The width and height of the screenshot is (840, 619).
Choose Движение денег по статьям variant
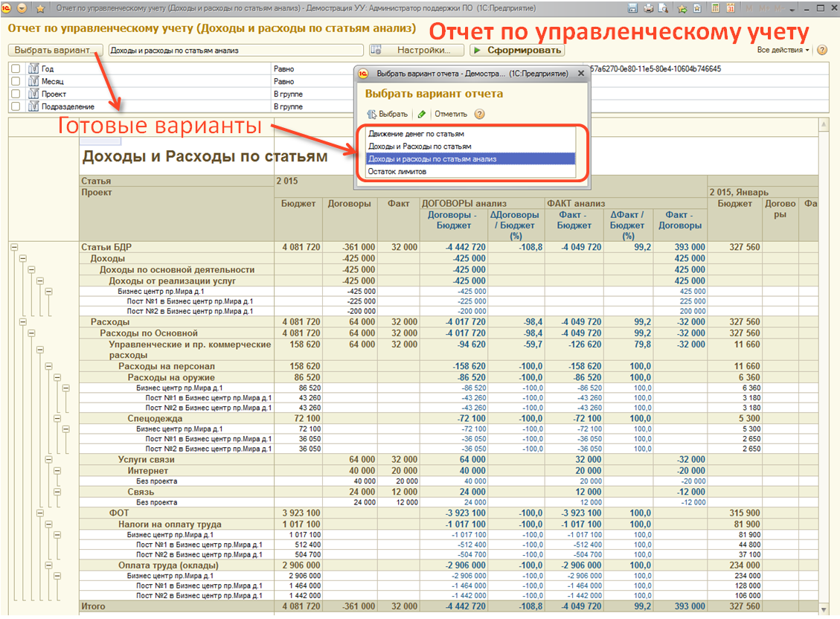pos(416,134)
